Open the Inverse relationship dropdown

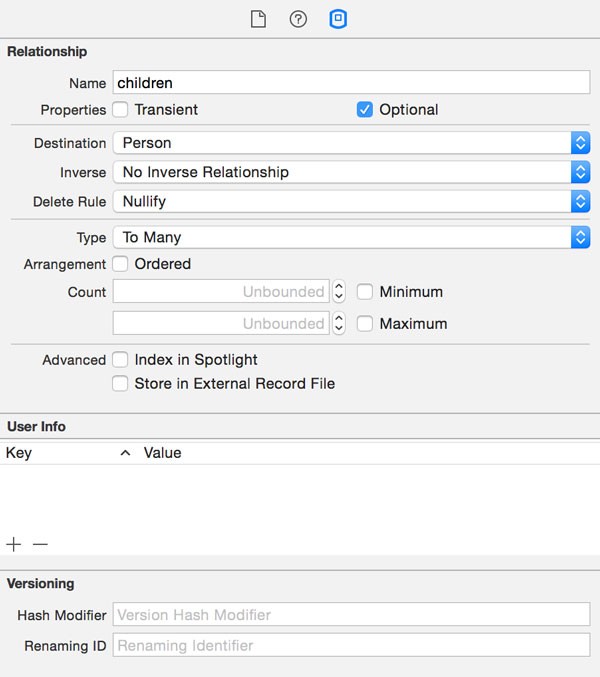point(351,172)
